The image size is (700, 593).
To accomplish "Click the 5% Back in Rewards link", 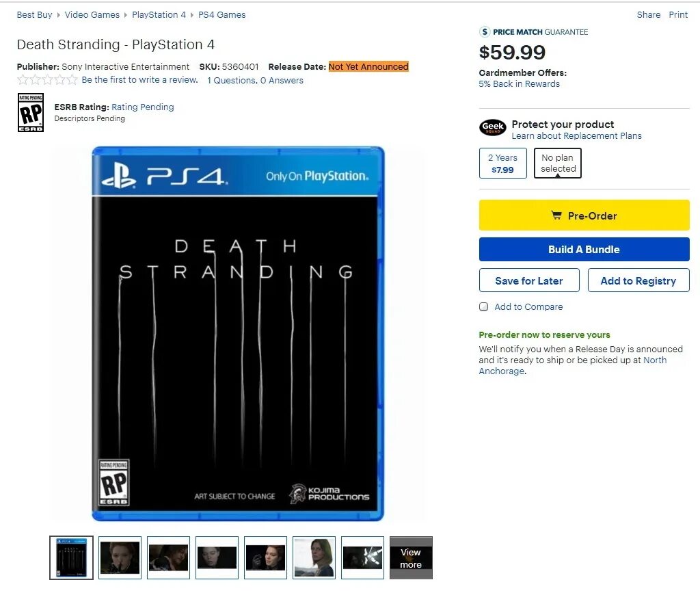I will tap(519, 84).
